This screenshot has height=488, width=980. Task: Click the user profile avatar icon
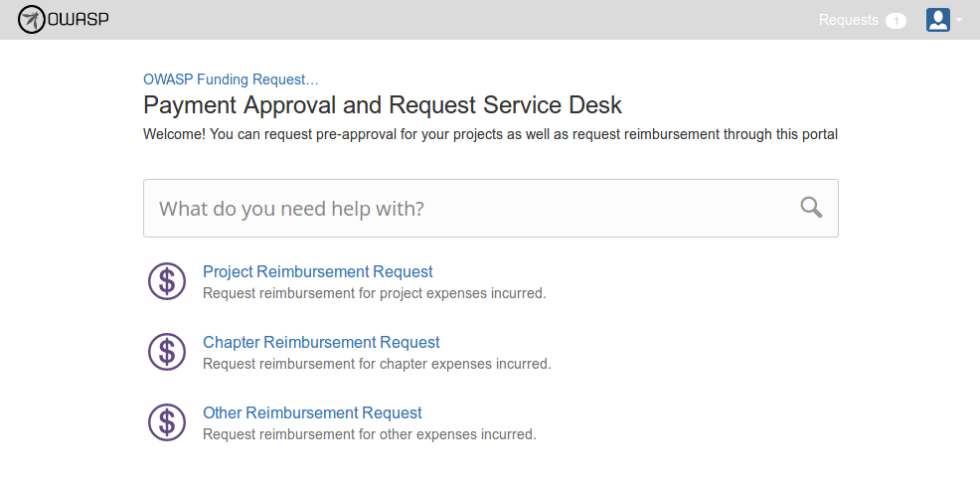coord(937,20)
